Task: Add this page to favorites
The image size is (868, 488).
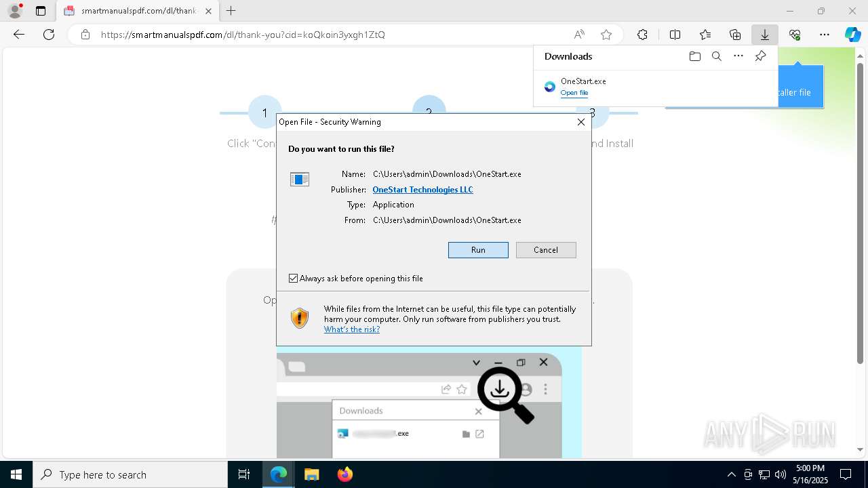Action: point(606,35)
